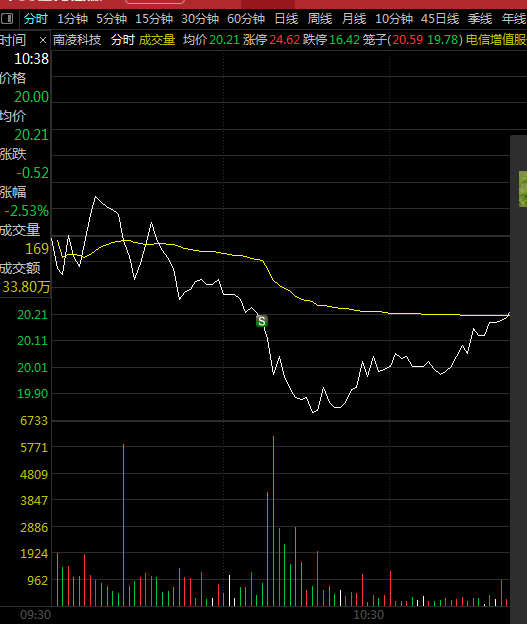The height and width of the screenshot is (624, 527).
Task: Switch to the 15分钟 chart tab
Action: (x=154, y=19)
